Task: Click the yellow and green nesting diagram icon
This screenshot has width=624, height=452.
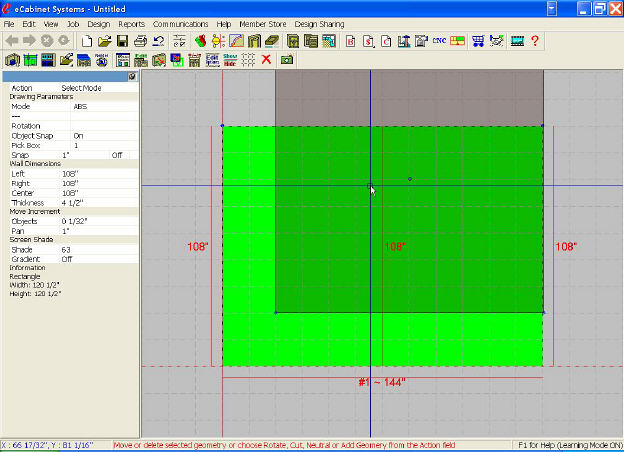Action: 458,41
